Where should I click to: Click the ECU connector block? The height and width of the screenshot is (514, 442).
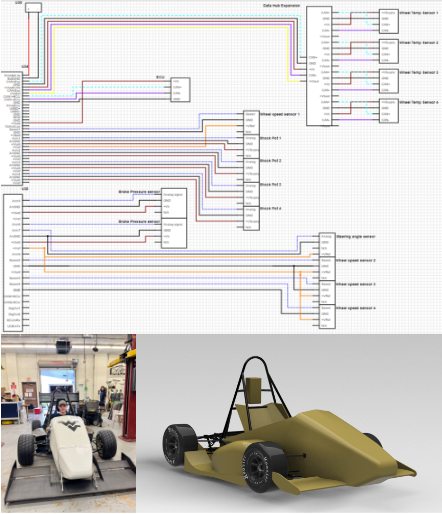[180, 90]
